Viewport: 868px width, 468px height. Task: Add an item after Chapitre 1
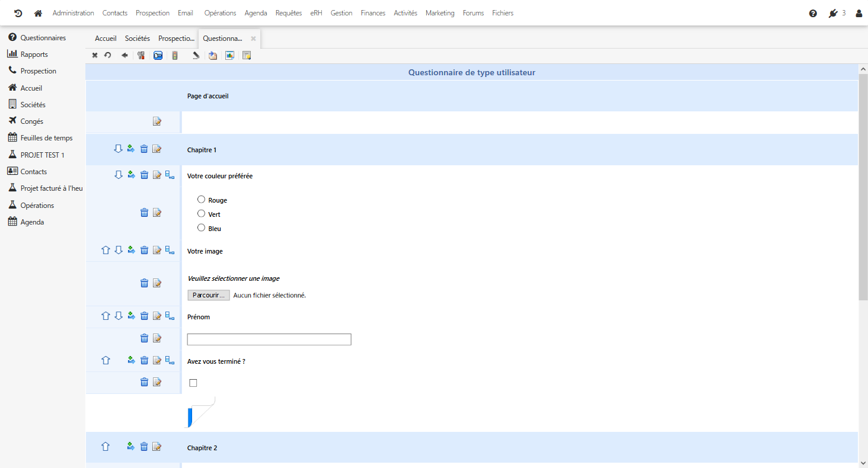pos(131,149)
